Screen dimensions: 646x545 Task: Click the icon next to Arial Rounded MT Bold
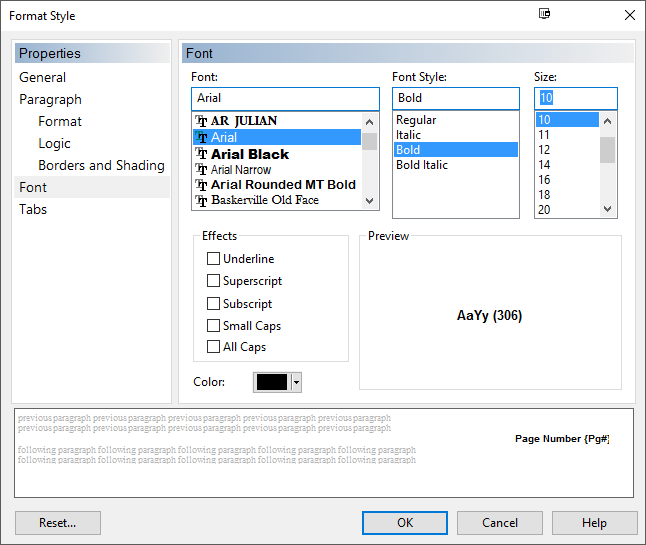[202, 185]
